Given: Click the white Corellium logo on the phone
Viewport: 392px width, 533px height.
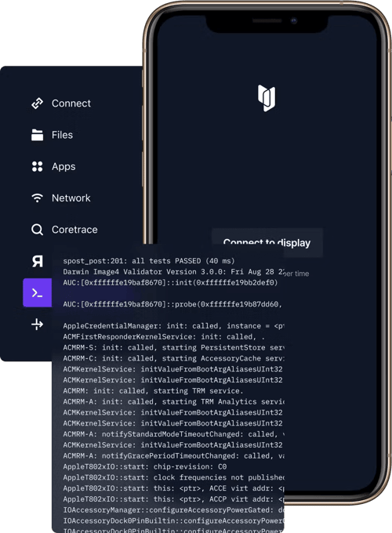Looking at the screenshot, I should click(267, 98).
